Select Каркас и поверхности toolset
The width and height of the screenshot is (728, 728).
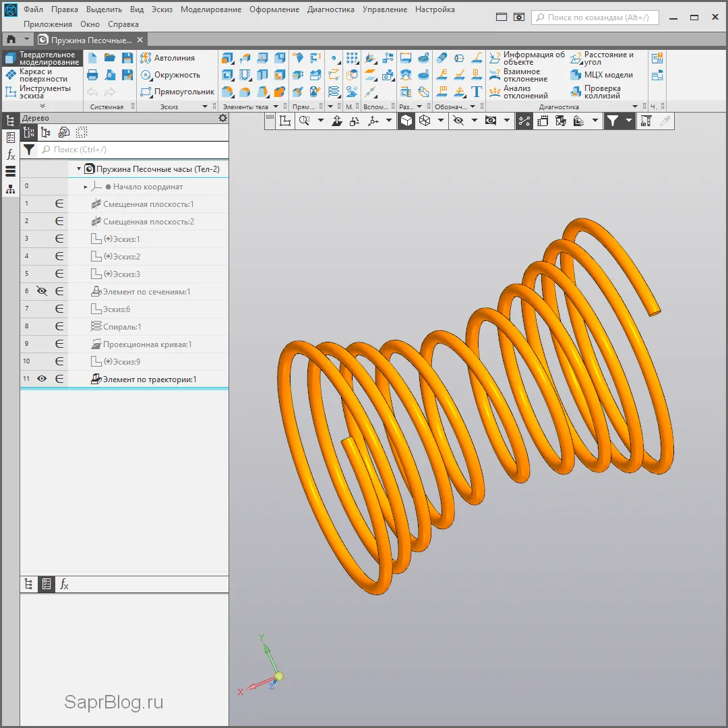(43, 75)
